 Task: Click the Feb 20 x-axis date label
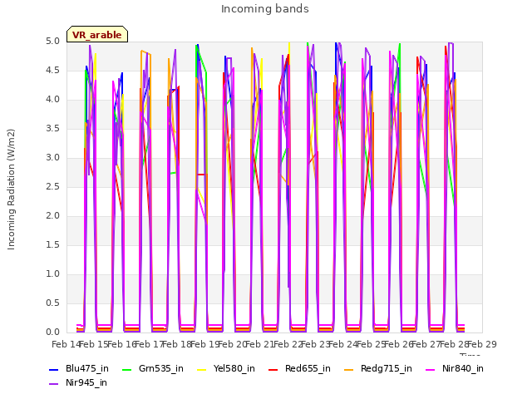pyautogui.click(x=233, y=345)
